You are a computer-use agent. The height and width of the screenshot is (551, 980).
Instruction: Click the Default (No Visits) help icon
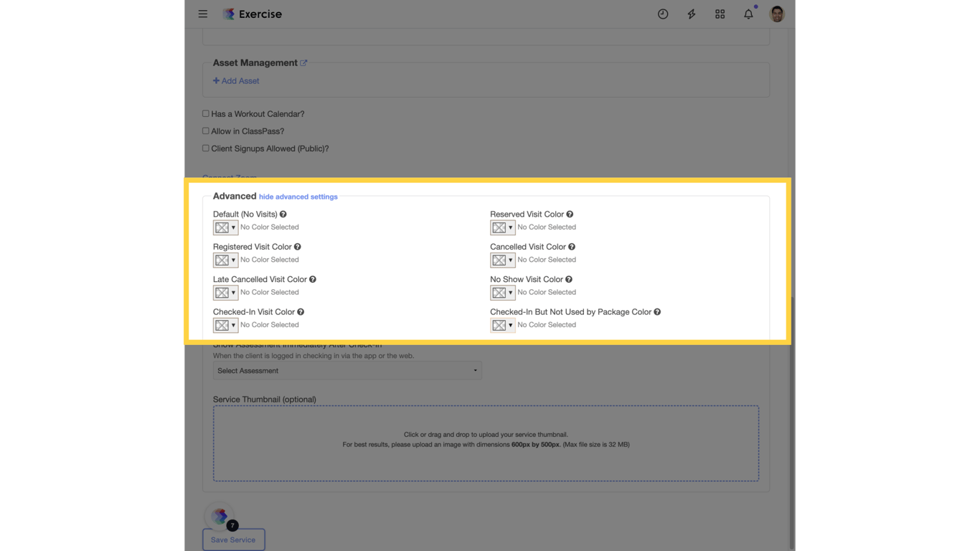(x=283, y=214)
